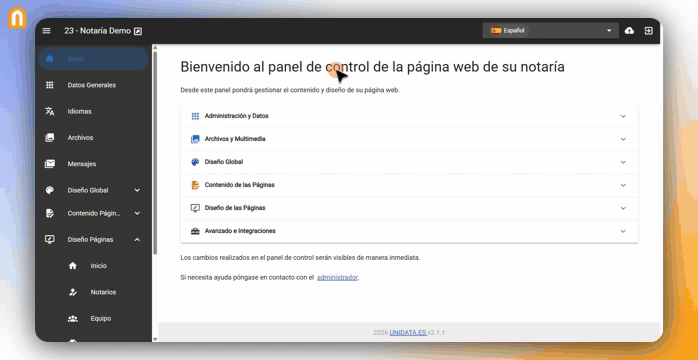Click the Idiomas translate icon
Viewport: 698px width, 360px height.
[49, 111]
